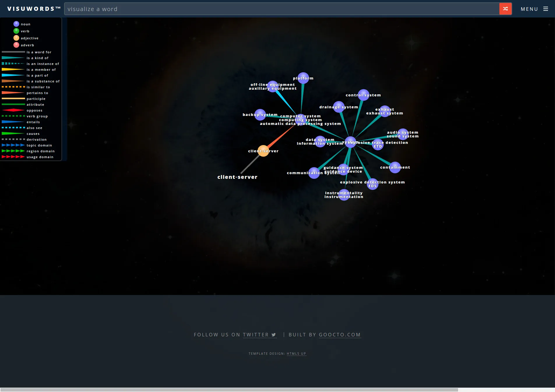The height and width of the screenshot is (392, 555).
Task: Click the VISUWORDS logo
Action: pos(33,8)
